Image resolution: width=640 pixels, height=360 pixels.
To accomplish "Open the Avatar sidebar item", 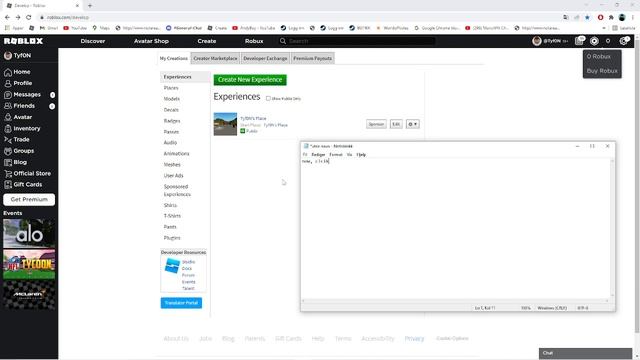I will 18,117.
